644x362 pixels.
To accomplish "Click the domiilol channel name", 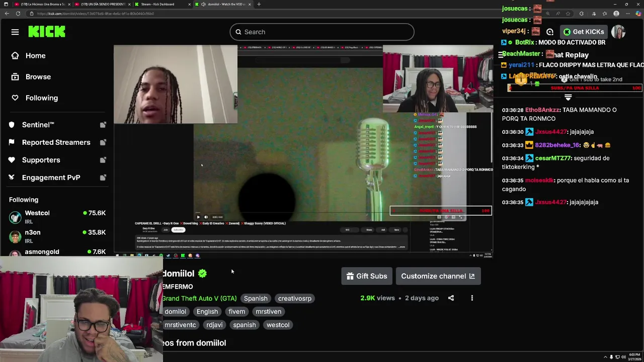I will (x=178, y=274).
